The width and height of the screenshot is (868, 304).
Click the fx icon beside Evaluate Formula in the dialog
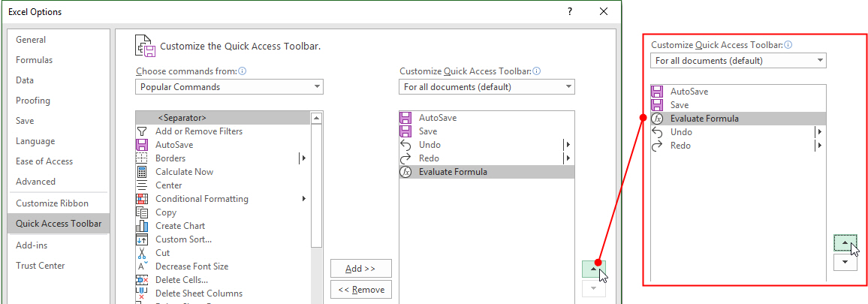coord(405,172)
